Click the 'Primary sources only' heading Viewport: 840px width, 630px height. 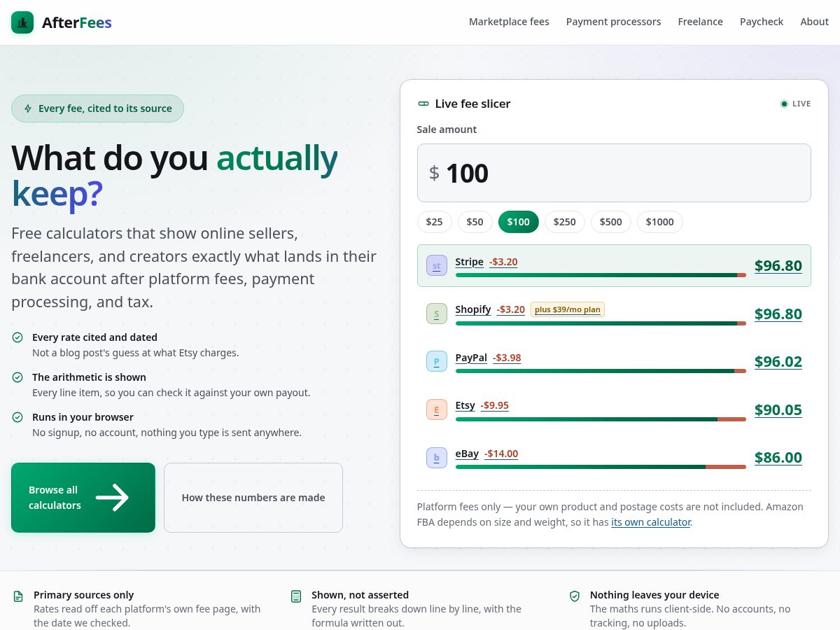click(84, 595)
